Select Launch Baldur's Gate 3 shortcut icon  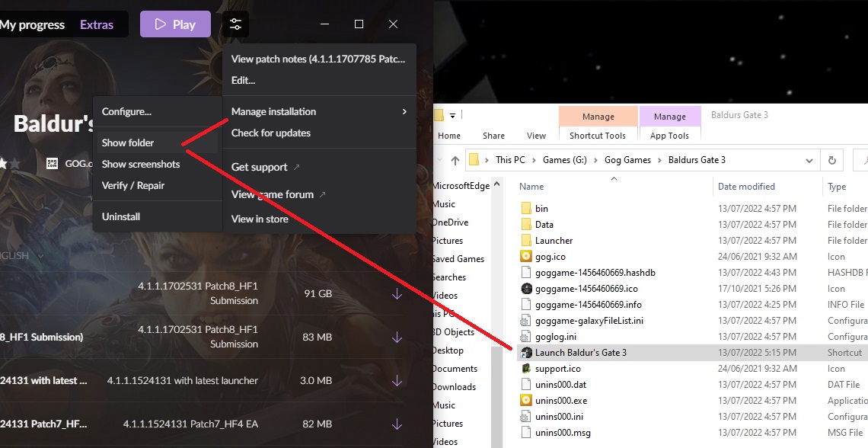coord(526,353)
